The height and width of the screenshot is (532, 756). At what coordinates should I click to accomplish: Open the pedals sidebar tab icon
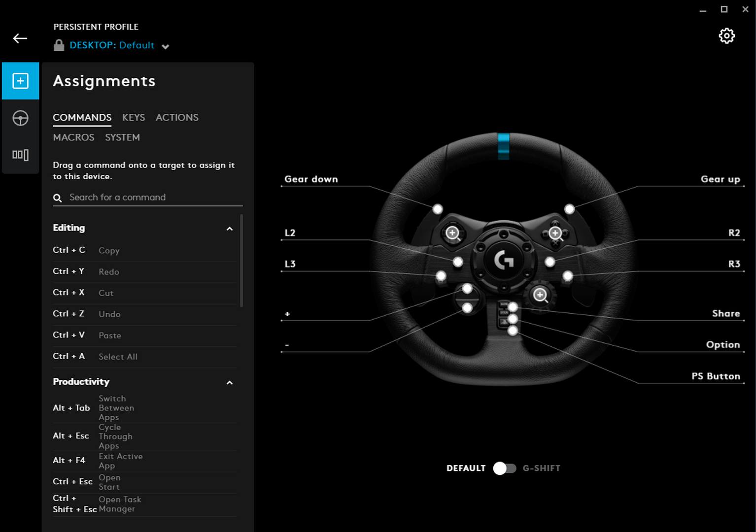tap(20, 155)
